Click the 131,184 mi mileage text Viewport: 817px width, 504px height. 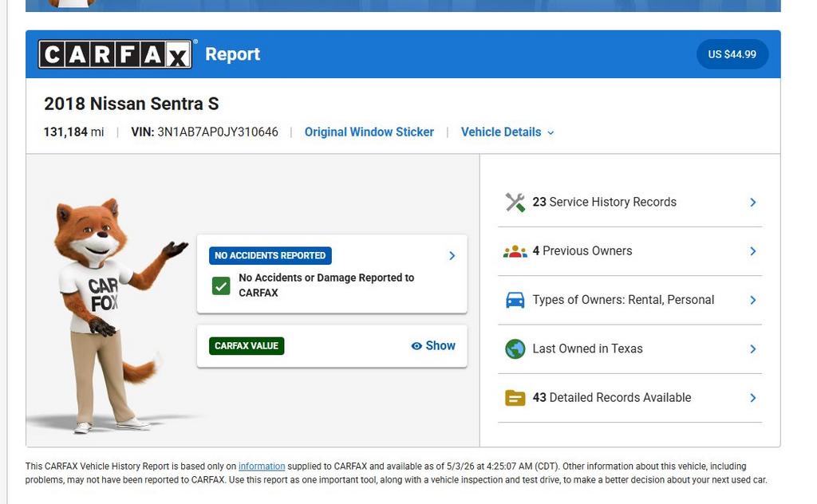point(73,132)
